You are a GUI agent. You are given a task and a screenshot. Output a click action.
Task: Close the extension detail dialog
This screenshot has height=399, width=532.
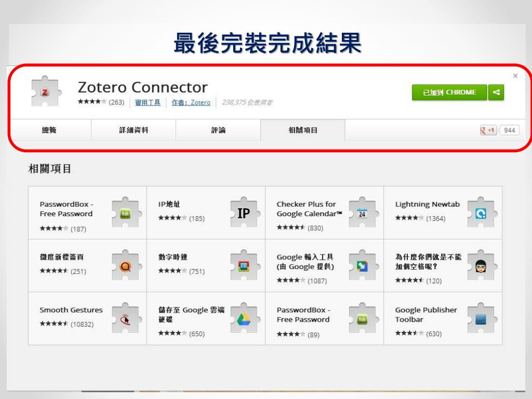tap(515, 76)
